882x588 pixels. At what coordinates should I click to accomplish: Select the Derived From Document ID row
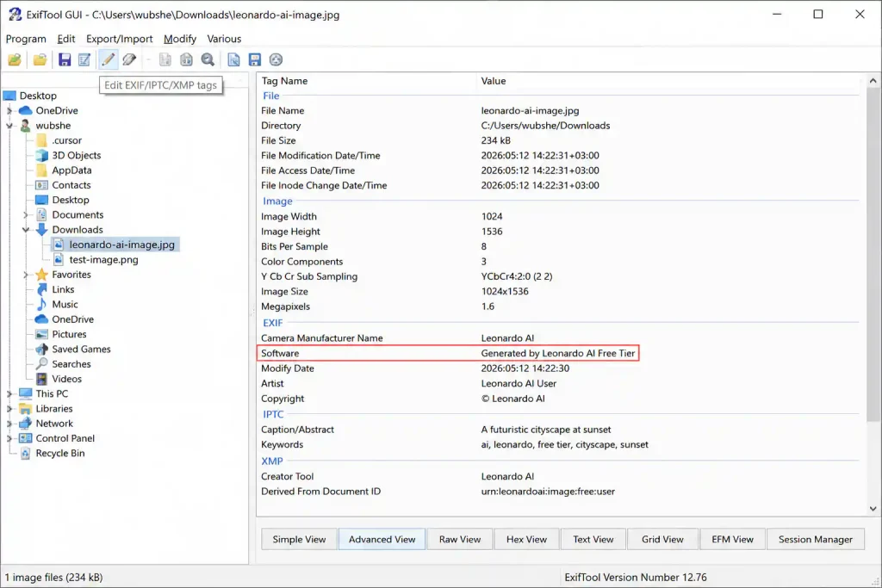(558, 492)
